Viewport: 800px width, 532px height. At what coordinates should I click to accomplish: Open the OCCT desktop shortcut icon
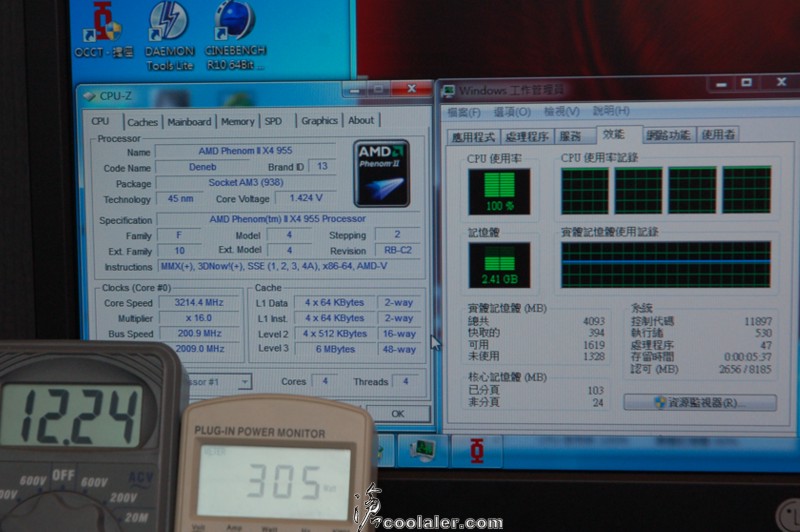pos(104,29)
